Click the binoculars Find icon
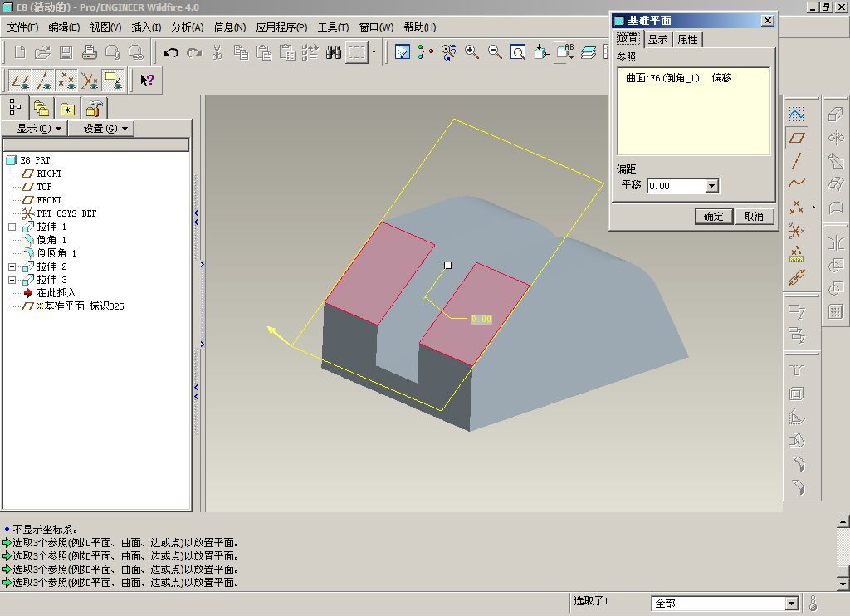This screenshot has height=616, width=850. tap(334, 52)
